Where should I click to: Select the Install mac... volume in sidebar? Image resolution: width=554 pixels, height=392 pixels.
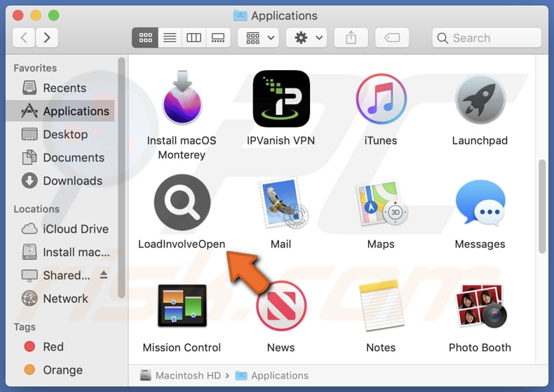60,252
